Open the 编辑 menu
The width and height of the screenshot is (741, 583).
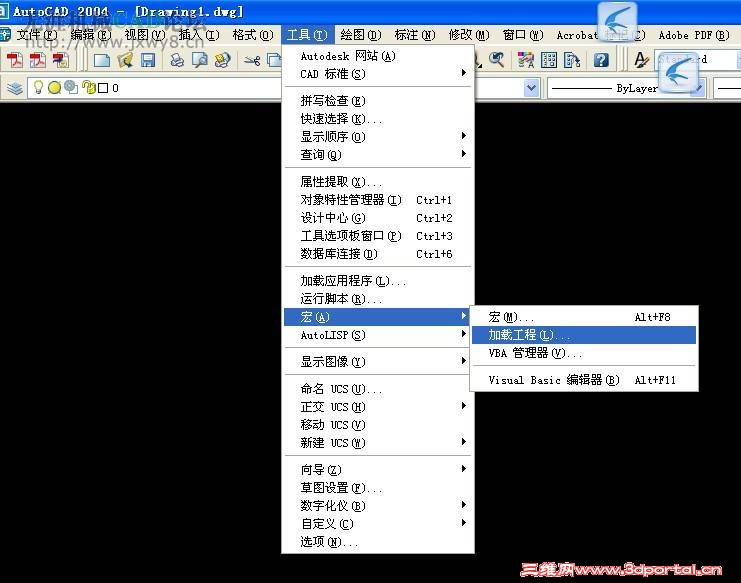point(91,35)
